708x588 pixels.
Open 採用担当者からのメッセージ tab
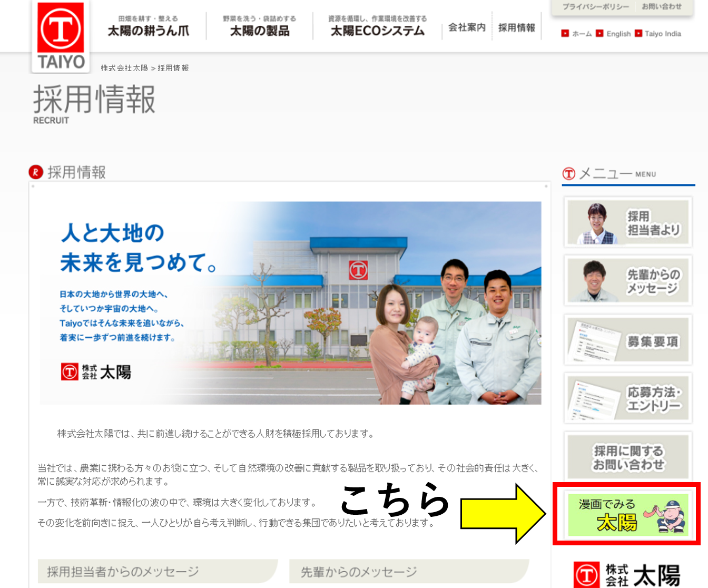click(x=158, y=572)
